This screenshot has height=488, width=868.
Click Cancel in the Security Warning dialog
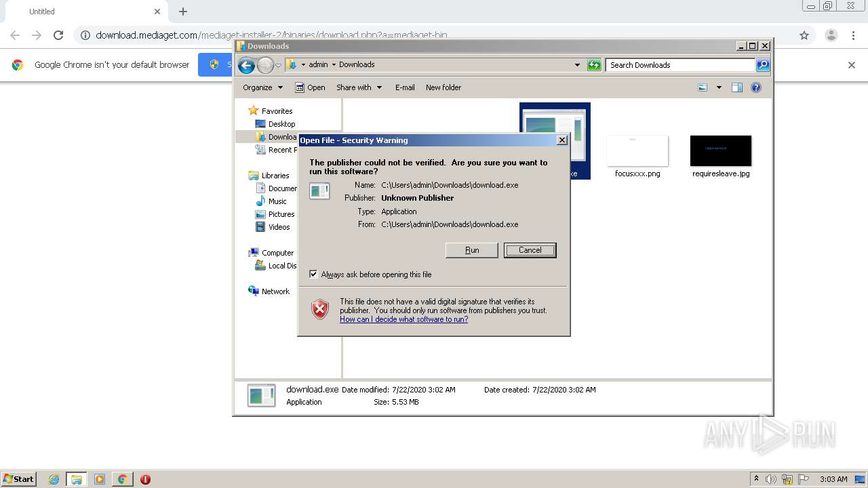coord(530,250)
